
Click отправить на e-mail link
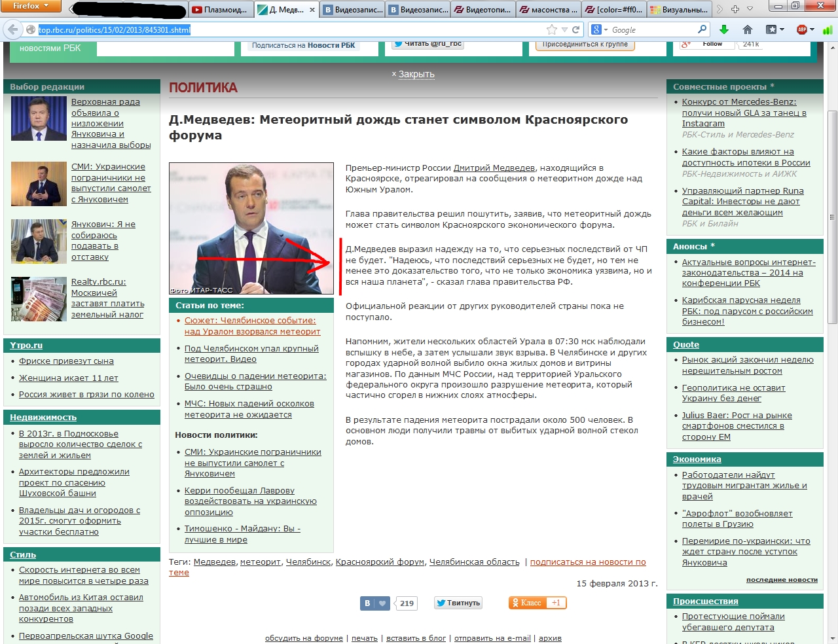pyautogui.click(x=492, y=638)
